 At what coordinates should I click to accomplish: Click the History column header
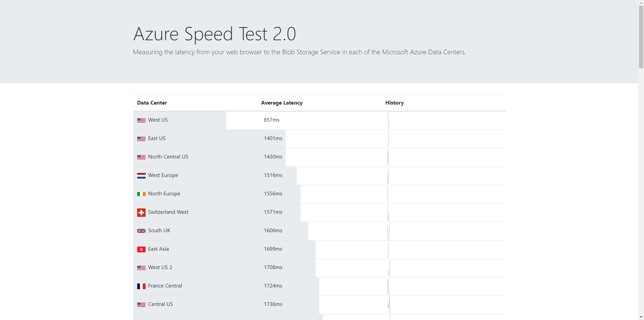[x=394, y=103]
